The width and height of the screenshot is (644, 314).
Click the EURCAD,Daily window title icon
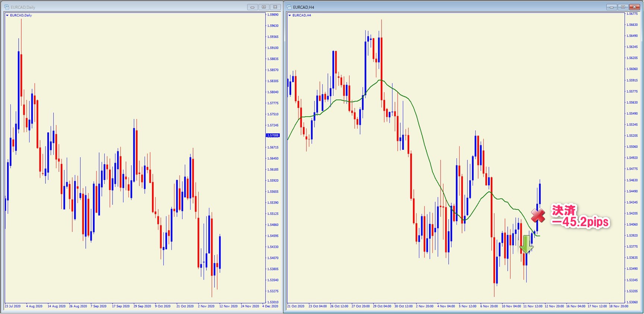coord(7,7)
